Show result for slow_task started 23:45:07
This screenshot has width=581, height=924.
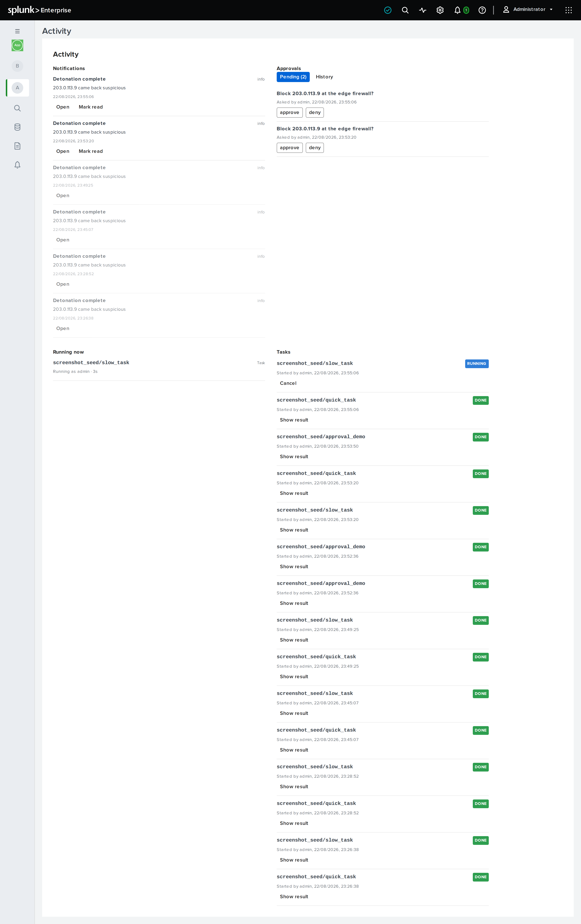[x=294, y=713]
